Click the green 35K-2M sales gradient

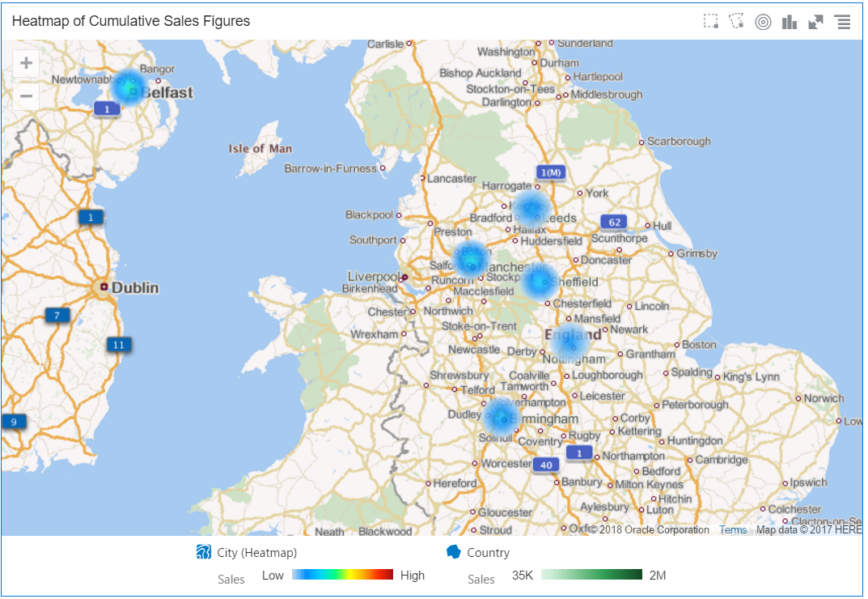591,575
